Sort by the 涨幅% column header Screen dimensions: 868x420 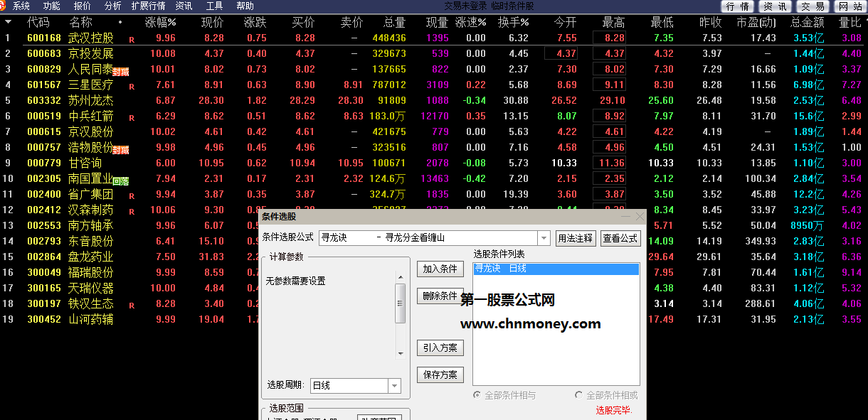pos(160,23)
